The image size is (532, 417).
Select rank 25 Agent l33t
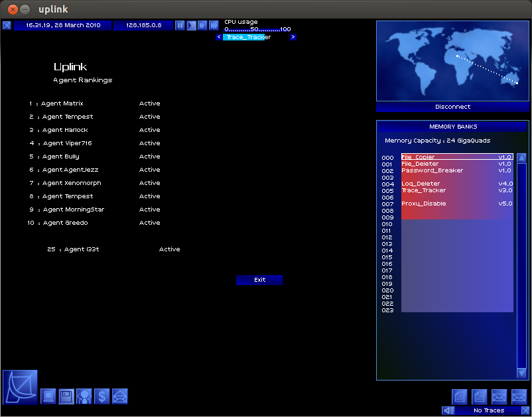pos(73,249)
